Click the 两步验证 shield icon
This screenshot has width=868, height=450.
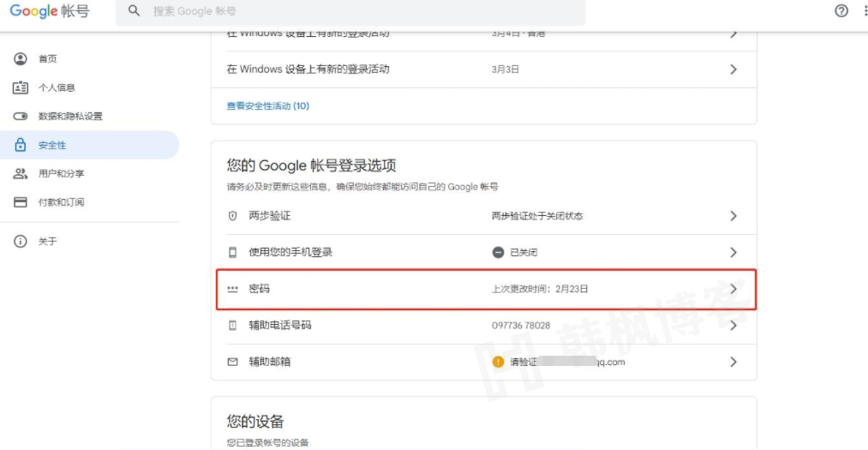(232, 216)
